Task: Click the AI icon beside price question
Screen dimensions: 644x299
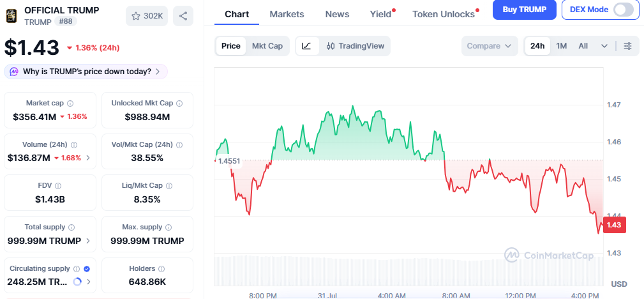Action: click(x=15, y=72)
